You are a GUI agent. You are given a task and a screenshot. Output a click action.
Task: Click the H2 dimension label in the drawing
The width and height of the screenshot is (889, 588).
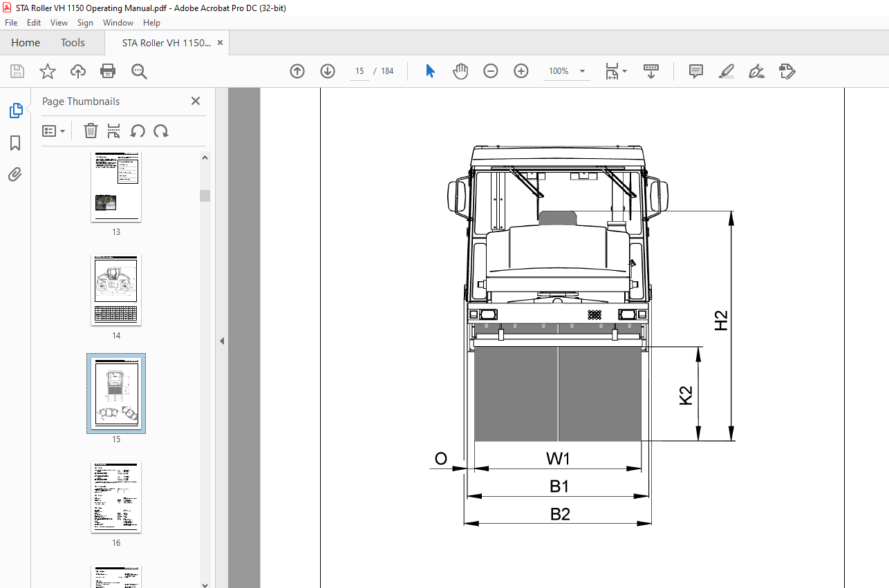click(x=721, y=321)
